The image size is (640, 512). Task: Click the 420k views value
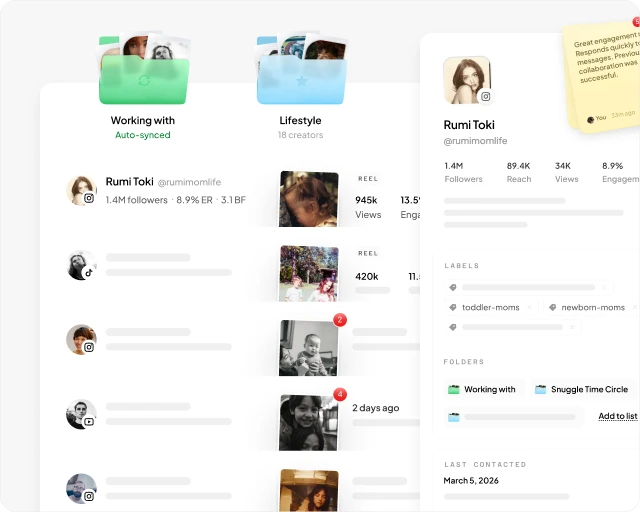point(367,276)
